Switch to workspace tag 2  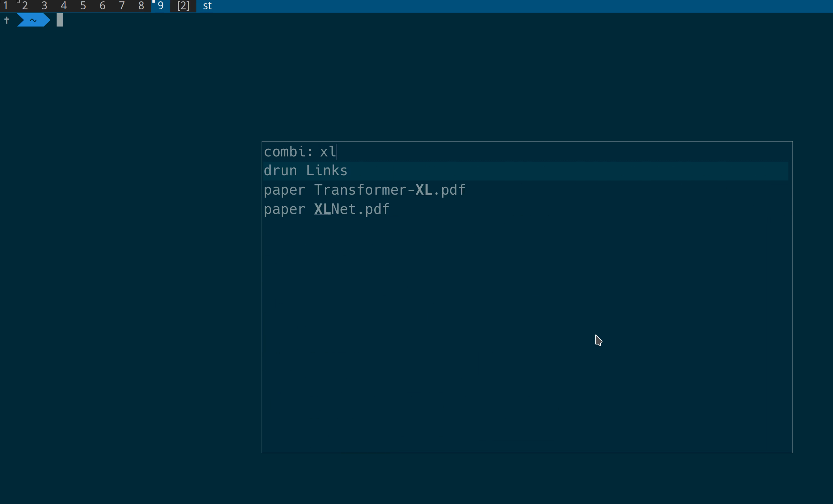pos(25,6)
